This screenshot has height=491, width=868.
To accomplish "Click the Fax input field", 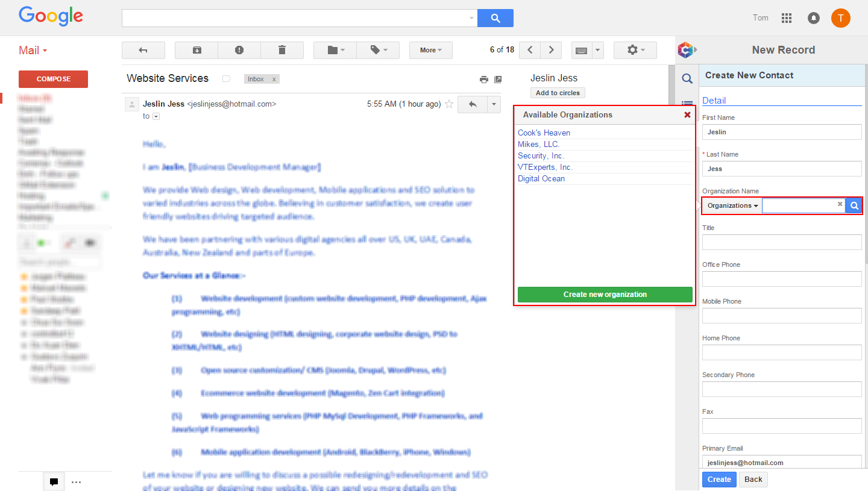I will point(782,426).
